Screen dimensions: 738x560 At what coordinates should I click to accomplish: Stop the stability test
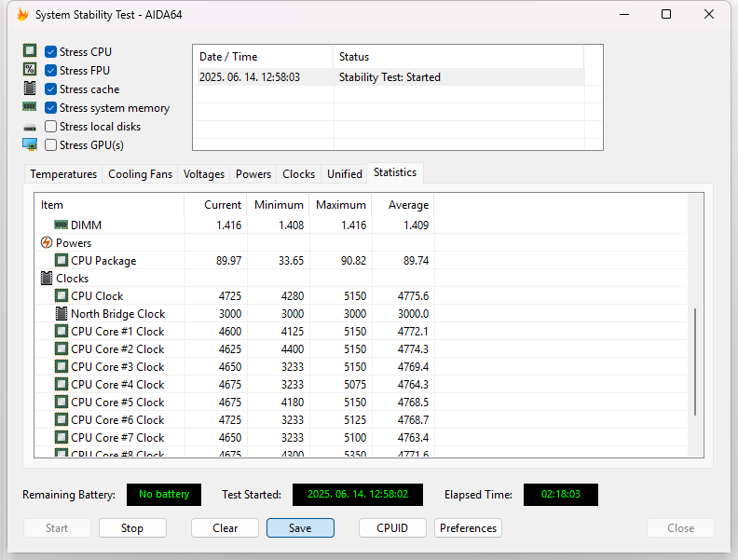click(x=132, y=528)
